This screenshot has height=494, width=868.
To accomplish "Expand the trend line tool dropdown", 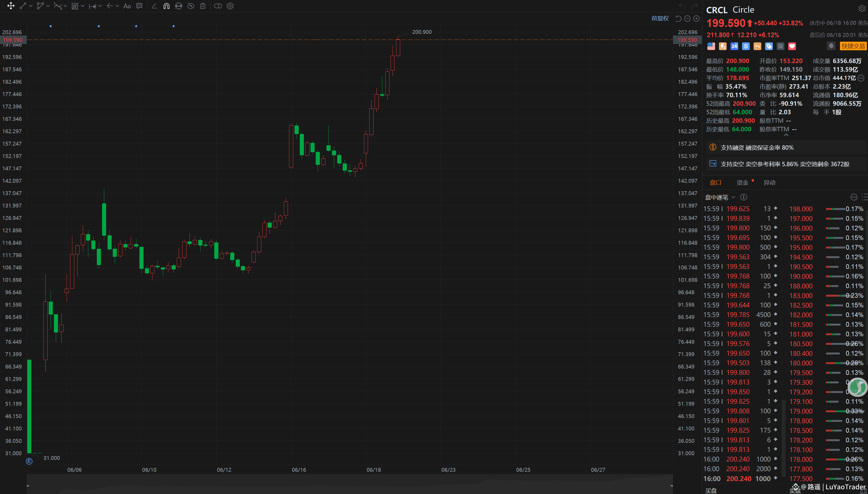I will [x=31, y=6].
